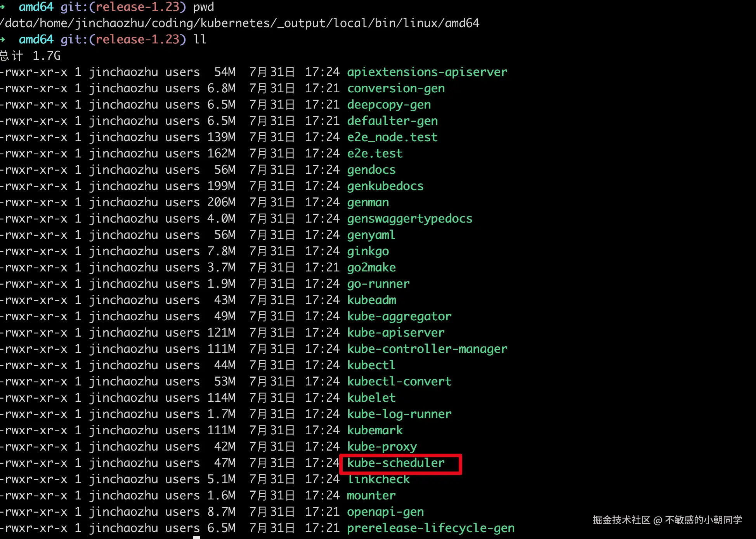The width and height of the screenshot is (756, 539).
Task: Click the kube-proxy filename
Action: [381, 447]
